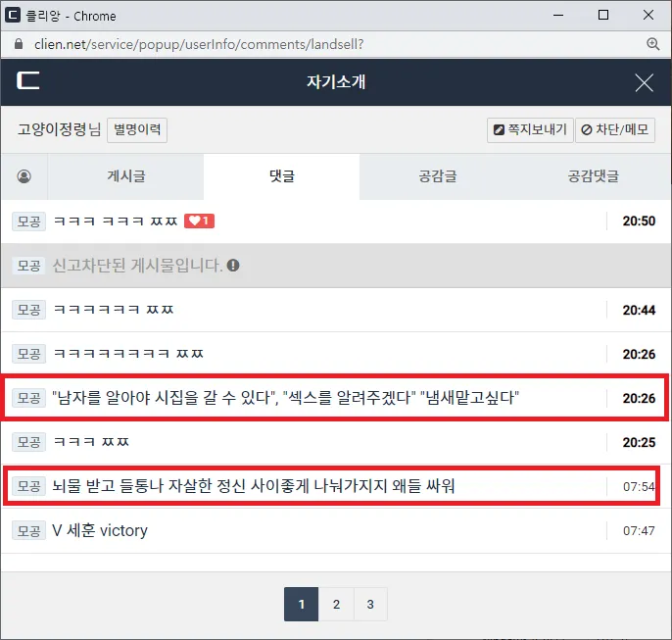
Task: Click the zoom magnifier icon in the address bar
Action: tap(652, 44)
